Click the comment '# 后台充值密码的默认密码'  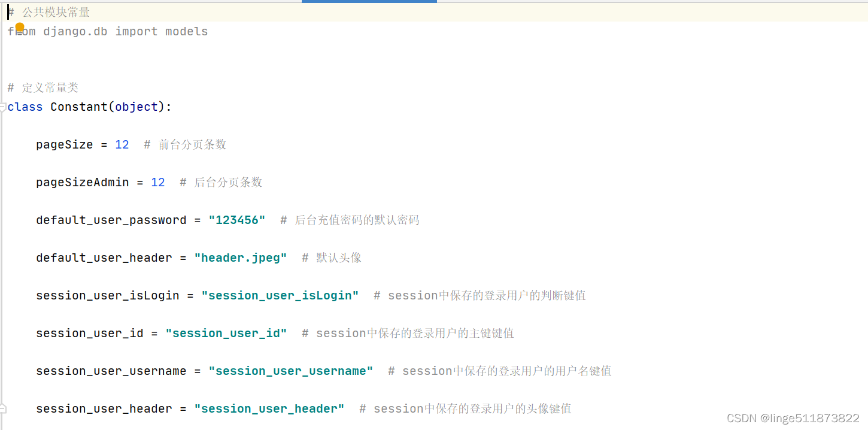pos(350,220)
